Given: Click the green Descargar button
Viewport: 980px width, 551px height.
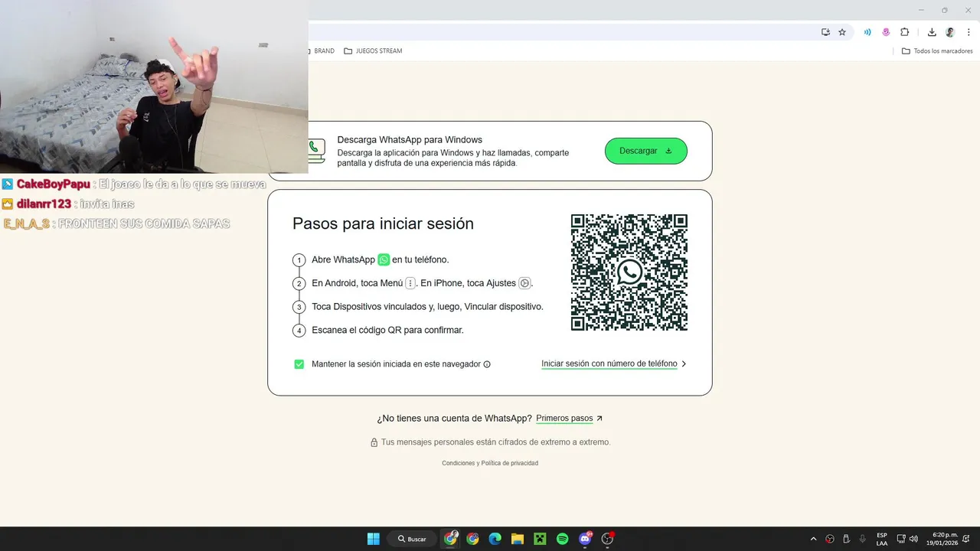Looking at the screenshot, I should pyautogui.click(x=646, y=151).
